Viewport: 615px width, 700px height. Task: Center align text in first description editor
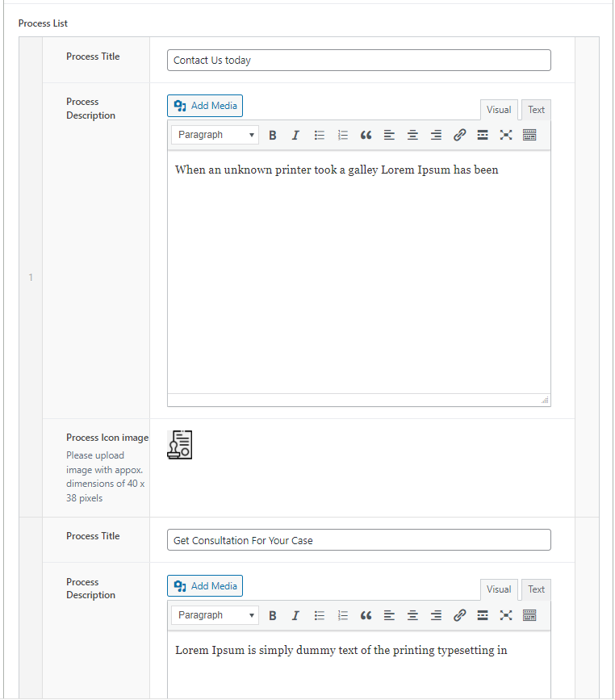[413, 135]
